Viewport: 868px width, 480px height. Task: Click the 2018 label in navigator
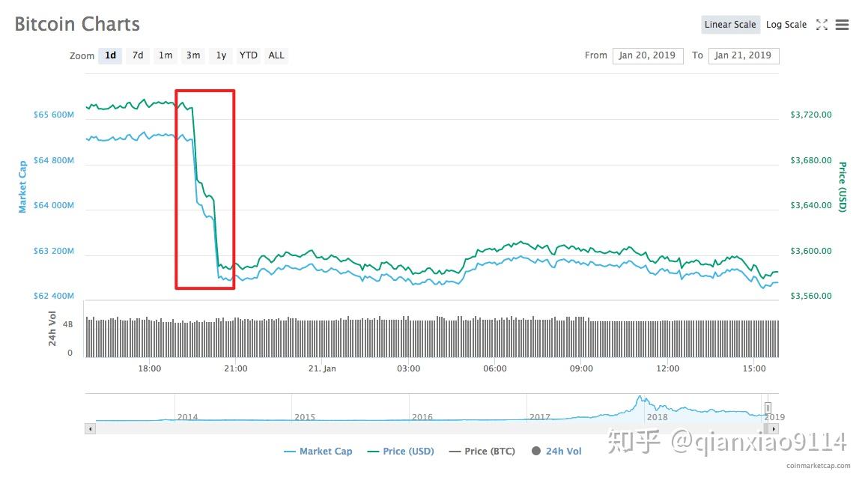657,417
